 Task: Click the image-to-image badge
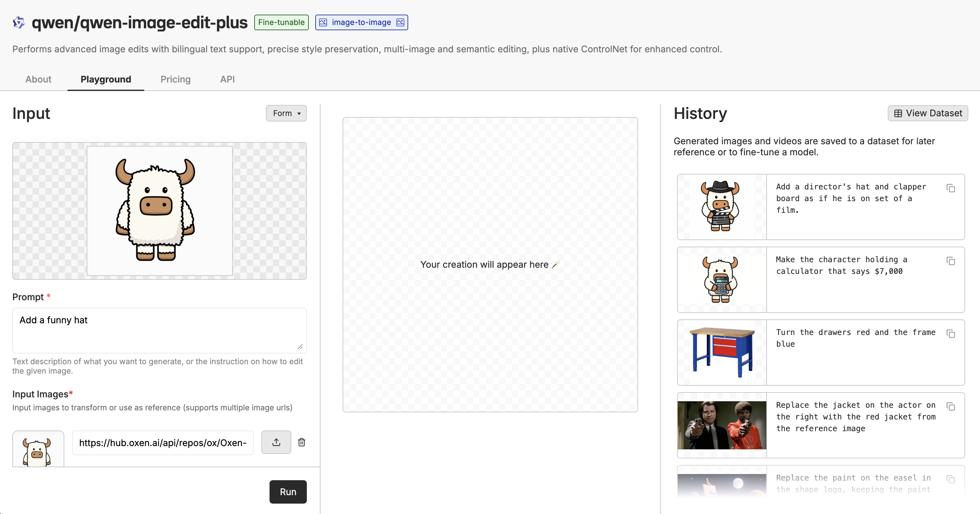coord(361,22)
